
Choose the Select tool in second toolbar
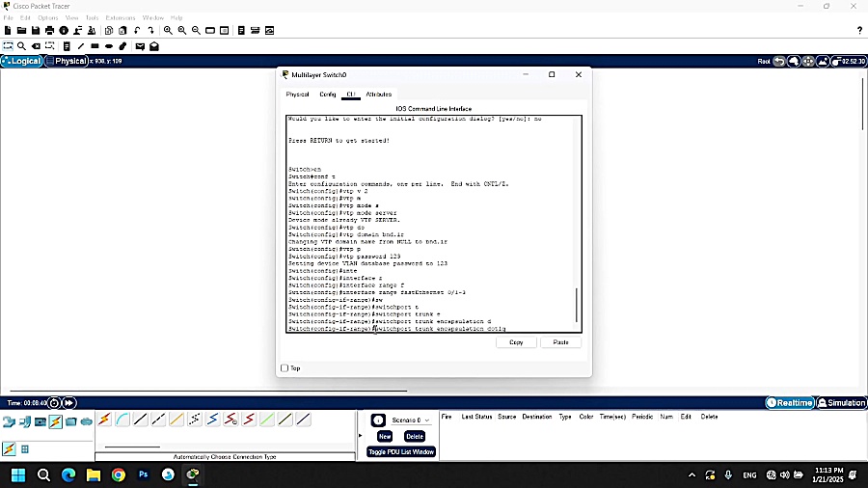click(x=8, y=46)
